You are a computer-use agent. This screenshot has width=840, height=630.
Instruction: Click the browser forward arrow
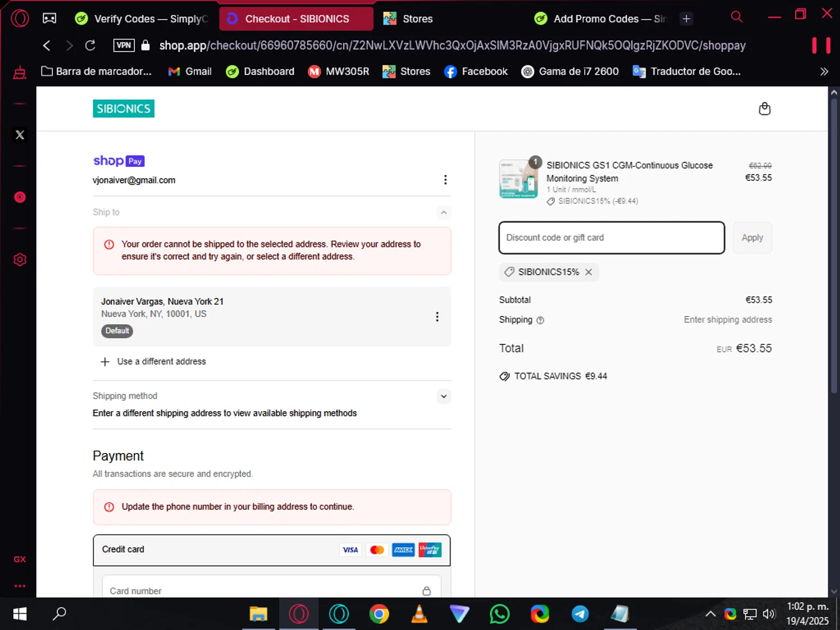[x=69, y=45]
